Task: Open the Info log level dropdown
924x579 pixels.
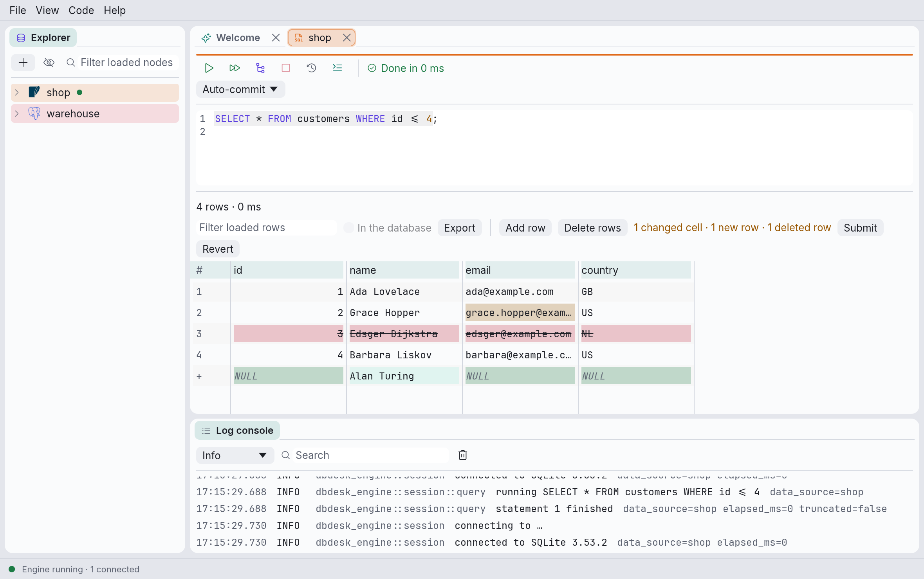Action: tap(235, 455)
